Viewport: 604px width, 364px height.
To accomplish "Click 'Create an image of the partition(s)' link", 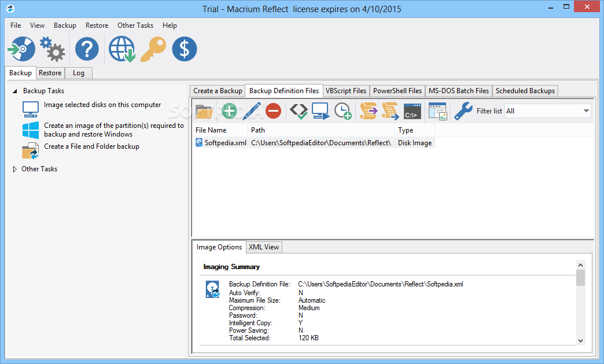I will click(114, 130).
